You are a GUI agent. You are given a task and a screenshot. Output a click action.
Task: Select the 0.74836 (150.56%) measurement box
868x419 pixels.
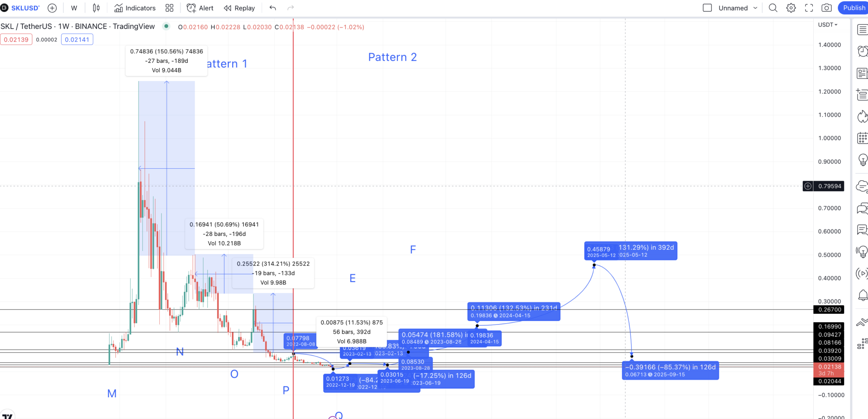[x=167, y=61]
